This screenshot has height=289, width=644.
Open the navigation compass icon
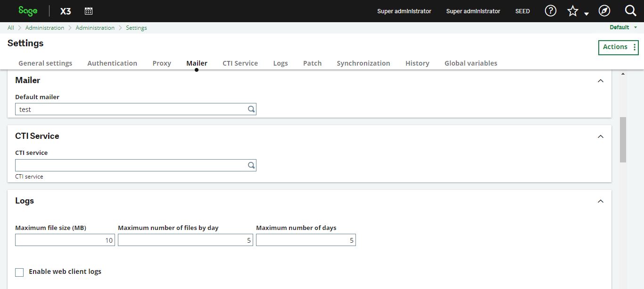coord(604,11)
